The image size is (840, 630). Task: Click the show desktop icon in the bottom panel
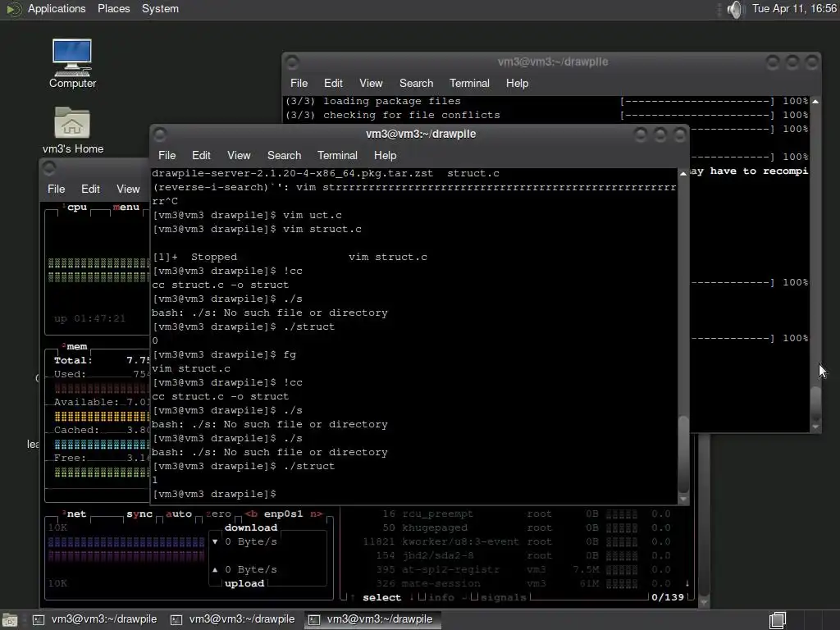point(10,620)
